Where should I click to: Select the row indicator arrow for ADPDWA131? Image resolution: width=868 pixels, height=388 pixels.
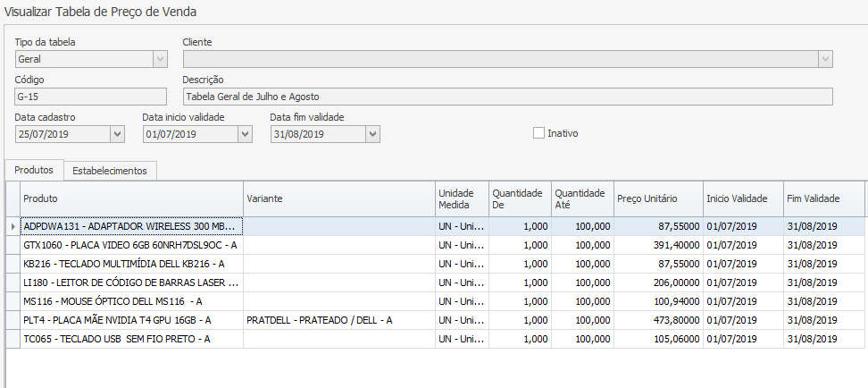tap(12, 226)
